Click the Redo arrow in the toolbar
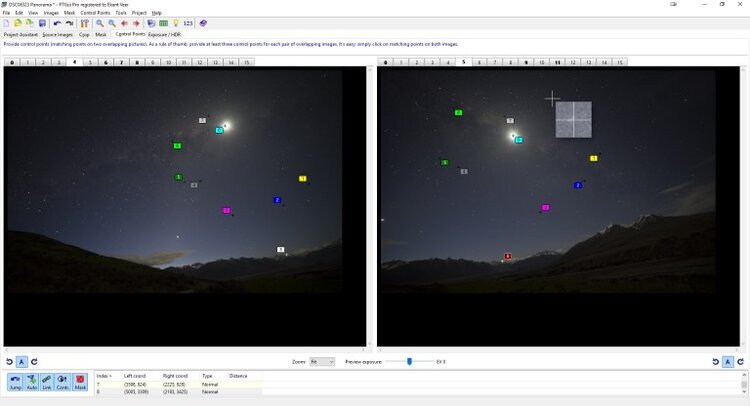 [69, 23]
